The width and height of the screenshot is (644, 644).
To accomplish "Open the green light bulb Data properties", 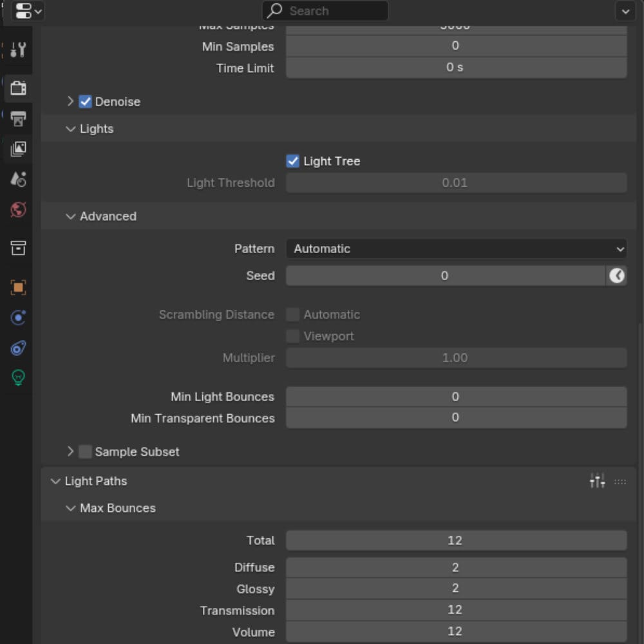I will coord(18,378).
